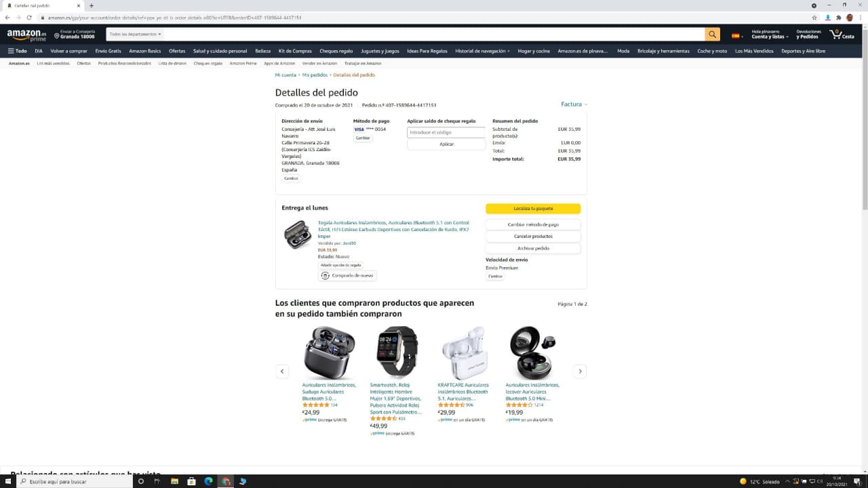The width and height of the screenshot is (868, 488).
Task: Click 'Mis pedidos' breadcrumb link
Action: [315, 75]
